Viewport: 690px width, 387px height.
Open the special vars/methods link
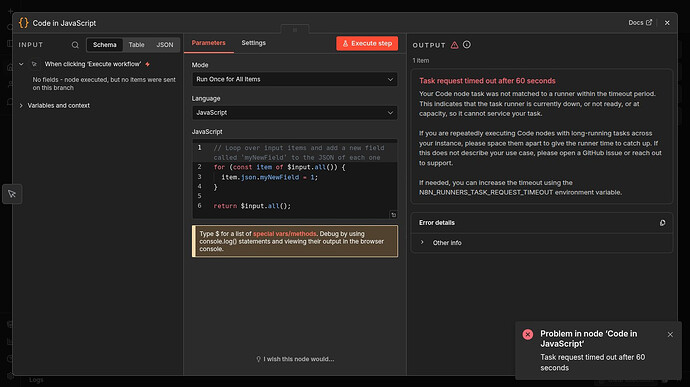[284, 234]
